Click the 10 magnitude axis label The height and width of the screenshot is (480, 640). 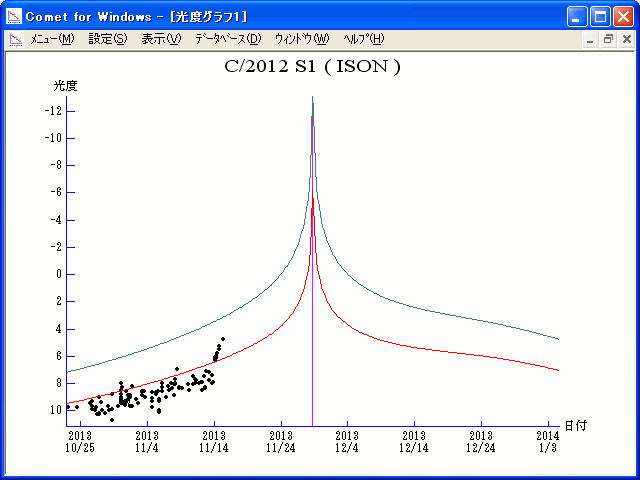coord(56,410)
